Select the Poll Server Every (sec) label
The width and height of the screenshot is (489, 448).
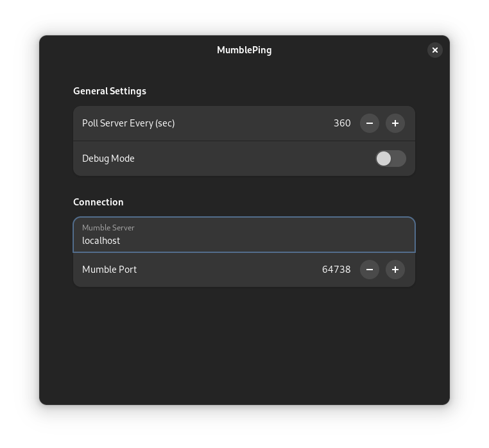click(128, 123)
